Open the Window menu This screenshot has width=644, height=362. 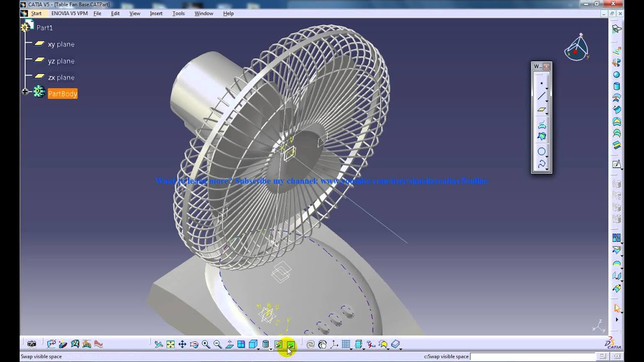(204, 14)
